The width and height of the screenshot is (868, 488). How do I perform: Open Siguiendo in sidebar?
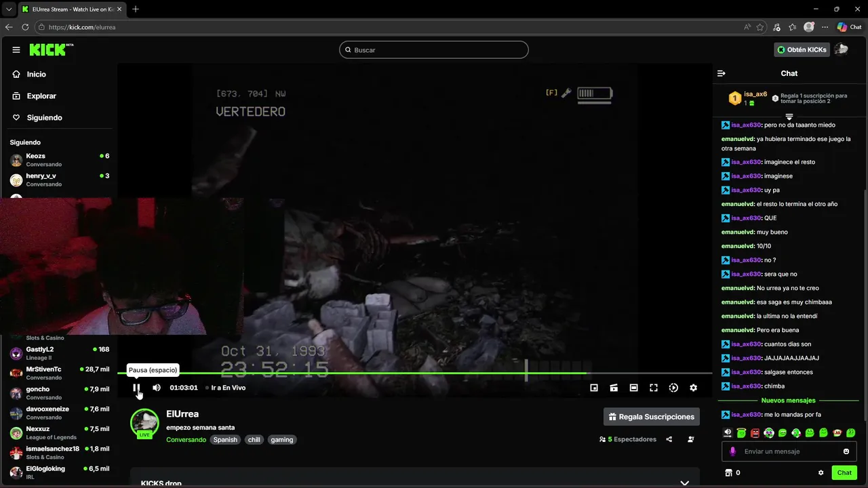pos(37,117)
